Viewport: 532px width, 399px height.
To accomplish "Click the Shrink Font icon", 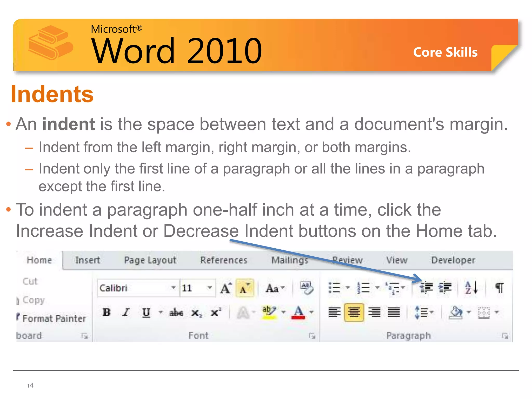I will 245,288.
